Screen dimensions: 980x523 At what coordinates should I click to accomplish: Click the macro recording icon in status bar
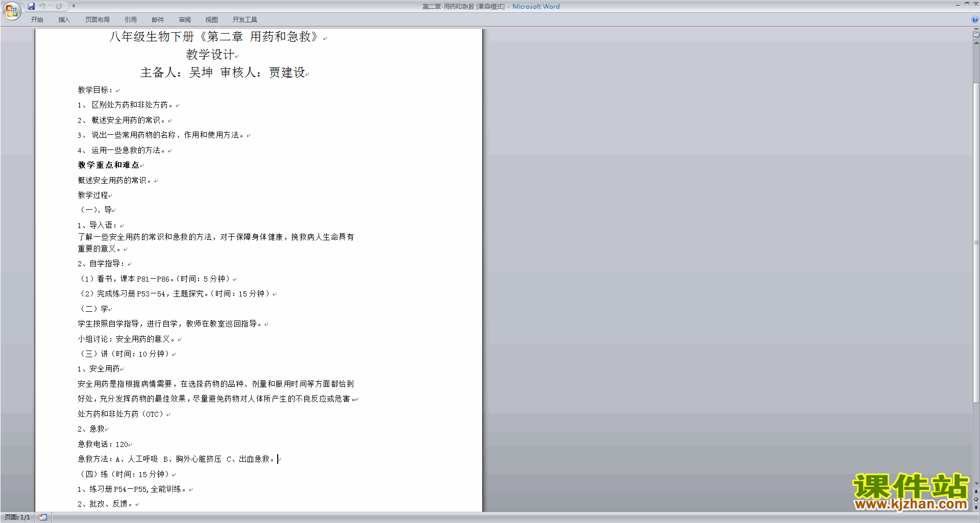43,517
